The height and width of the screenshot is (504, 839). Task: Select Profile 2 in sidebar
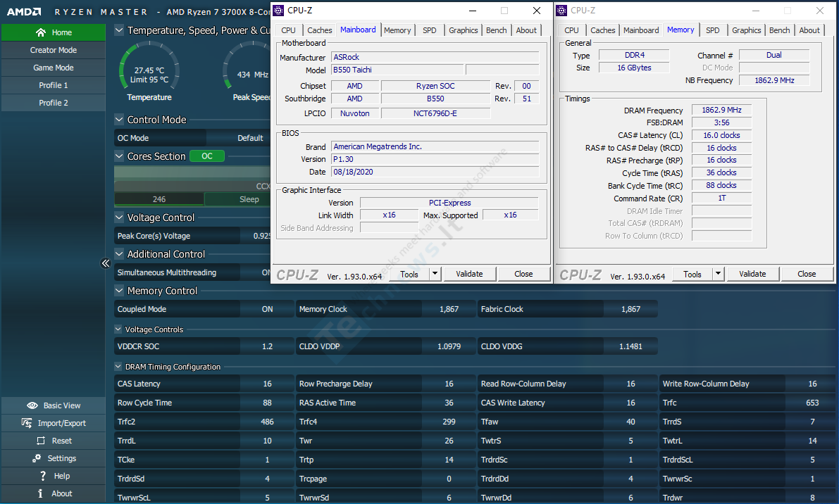[x=54, y=103]
